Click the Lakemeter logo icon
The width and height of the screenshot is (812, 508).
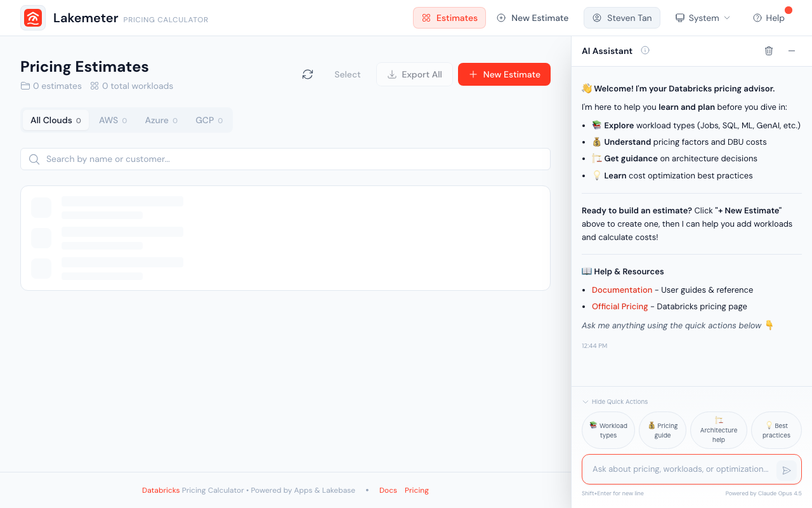click(33, 18)
